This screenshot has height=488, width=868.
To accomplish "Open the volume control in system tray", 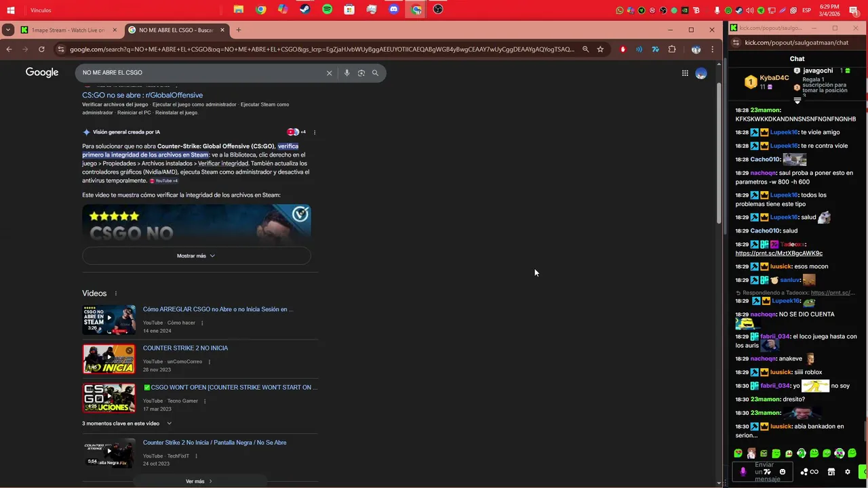I will 750,10.
